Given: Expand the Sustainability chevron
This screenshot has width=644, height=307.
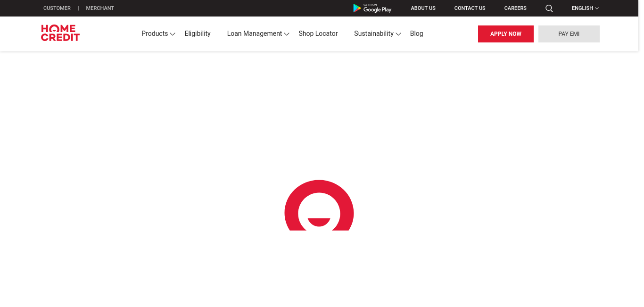Looking at the screenshot, I should click(398, 34).
